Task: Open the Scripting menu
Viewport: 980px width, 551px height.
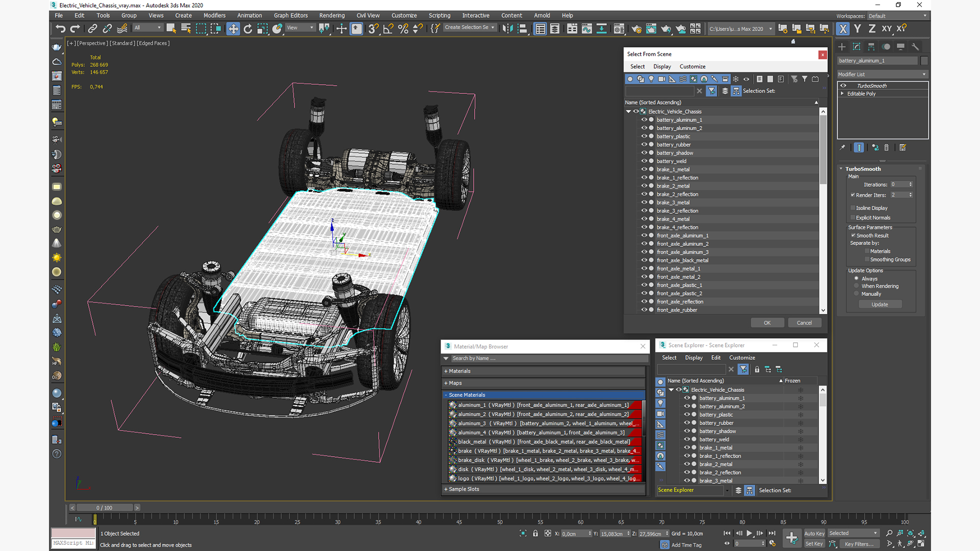Action: [x=439, y=15]
